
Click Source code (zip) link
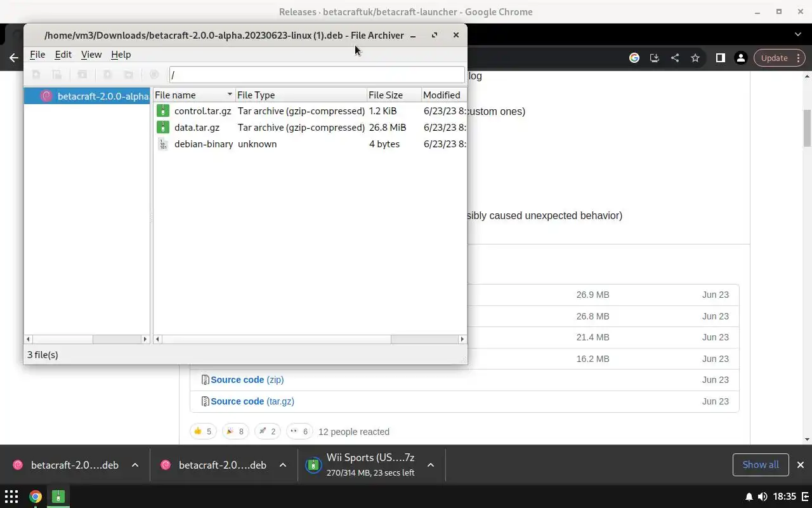click(x=247, y=380)
